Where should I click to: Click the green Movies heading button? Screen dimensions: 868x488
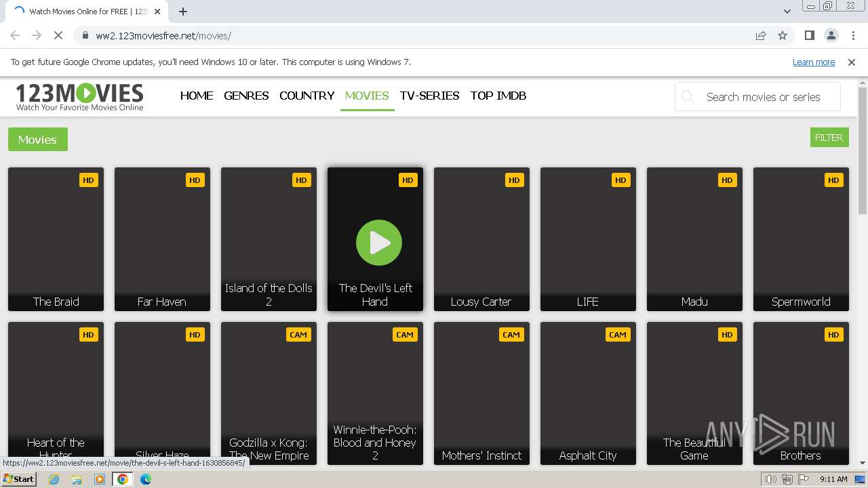pyautogui.click(x=38, y=140)
